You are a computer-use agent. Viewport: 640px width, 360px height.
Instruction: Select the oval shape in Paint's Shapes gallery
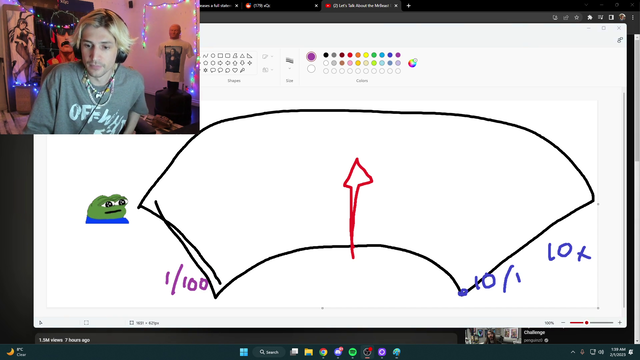(x=213, y=56)
